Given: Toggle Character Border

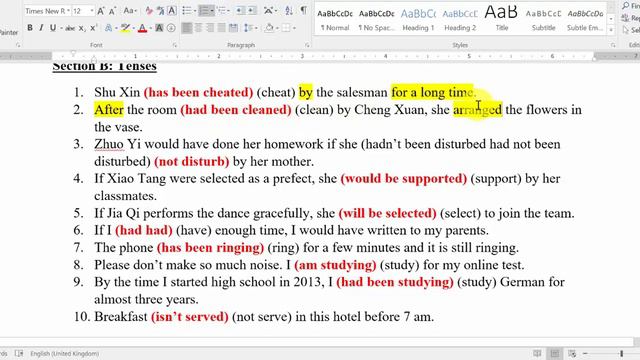Looking at the screenshot, I should tap(172, 11).
